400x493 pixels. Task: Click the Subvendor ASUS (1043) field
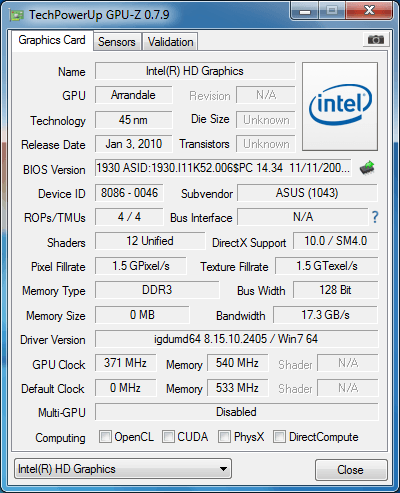pyautogui.click(x=307, y=193)
